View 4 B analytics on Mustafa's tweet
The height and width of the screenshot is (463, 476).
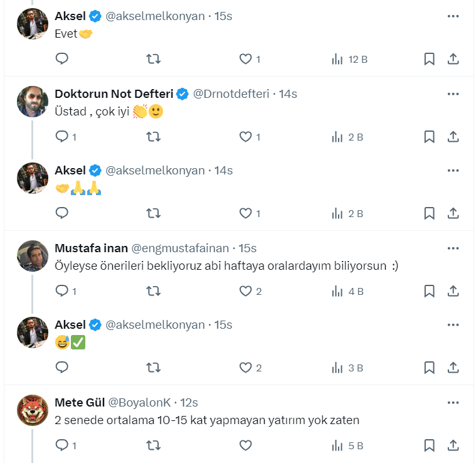click(x=347, y=291)
